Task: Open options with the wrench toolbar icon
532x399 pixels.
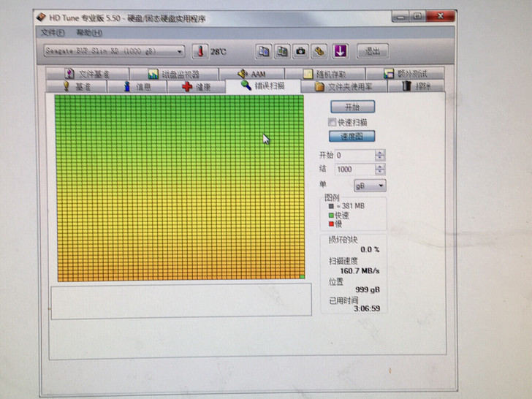Action: pos(319,52)
